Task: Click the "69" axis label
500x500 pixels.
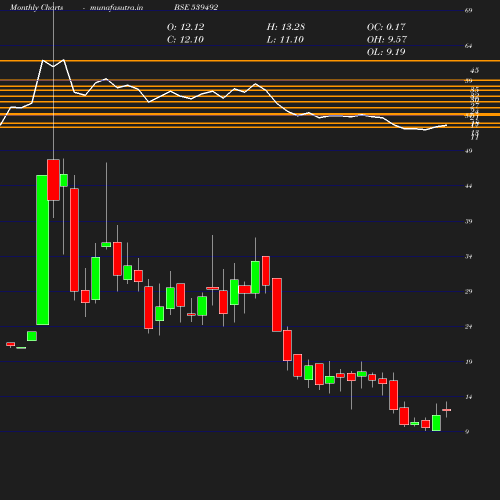Action: [468, 11]
